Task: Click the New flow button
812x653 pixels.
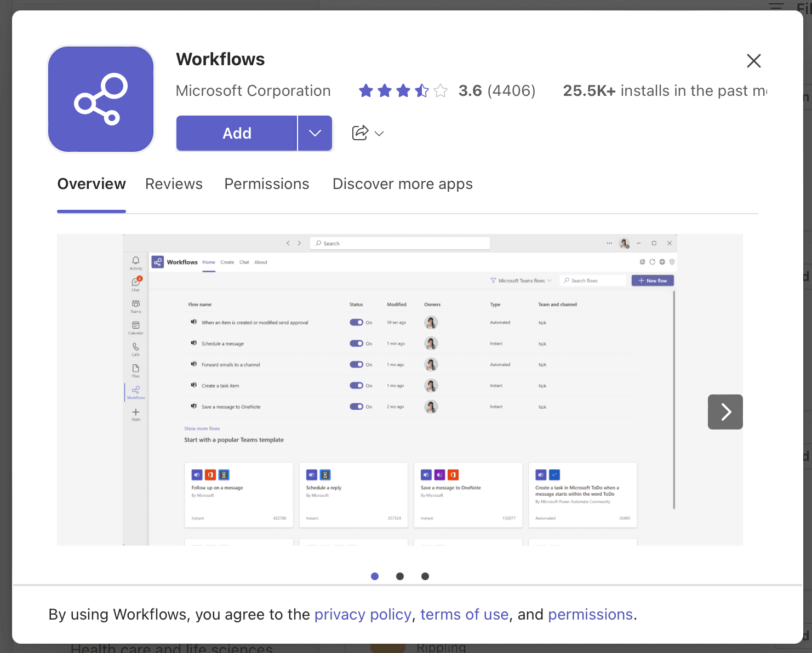Action: pos(652,280)
